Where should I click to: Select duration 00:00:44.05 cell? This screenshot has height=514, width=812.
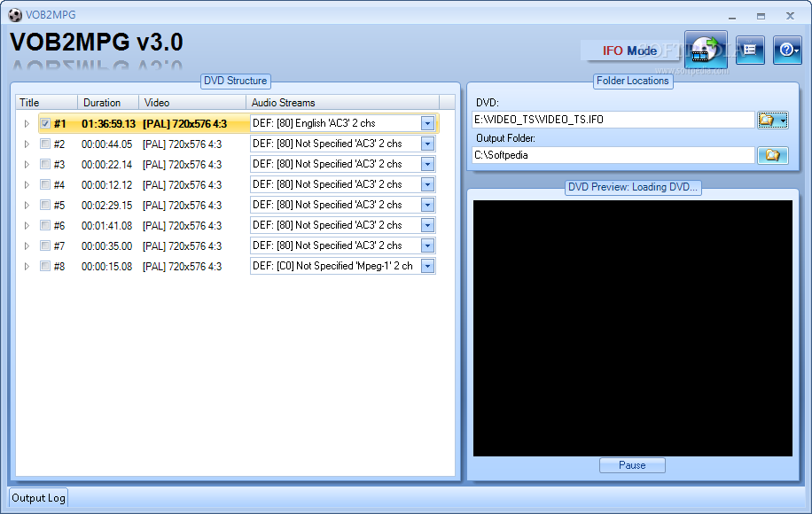point(106,144)
